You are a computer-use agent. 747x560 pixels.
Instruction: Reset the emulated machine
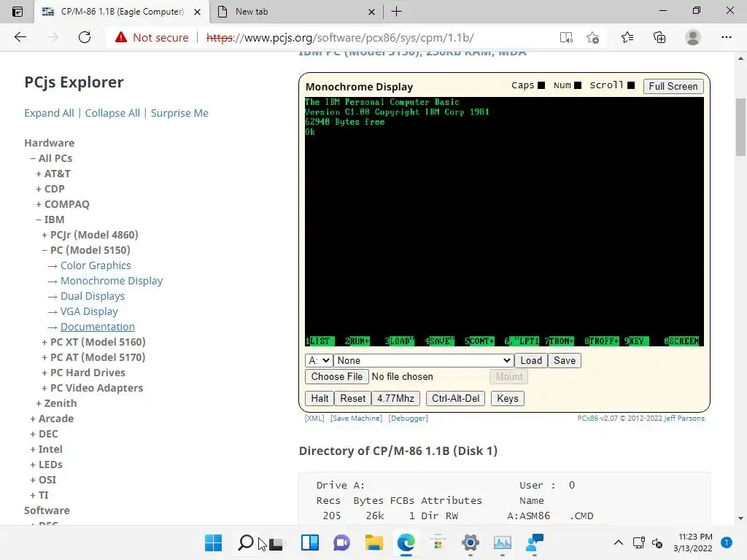[x=352, y=399]
